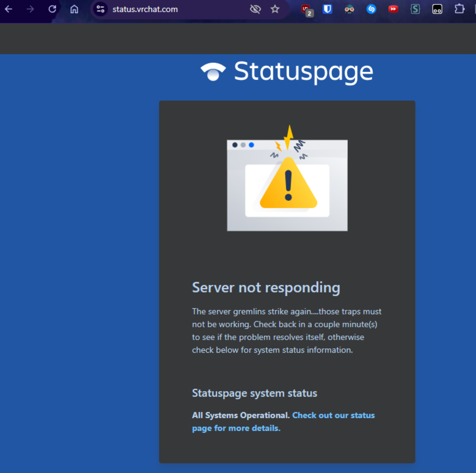476x473 pixels.
Task: Click the address bar URL text
Action: 145,9
